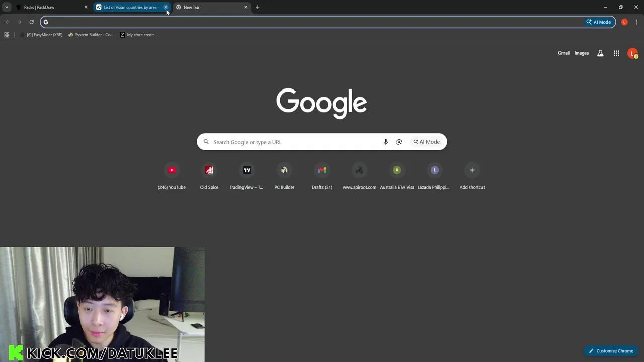Select the New Tab tab
The height and width of the screenshot is (362, 644).
click(x=211, y=7)
